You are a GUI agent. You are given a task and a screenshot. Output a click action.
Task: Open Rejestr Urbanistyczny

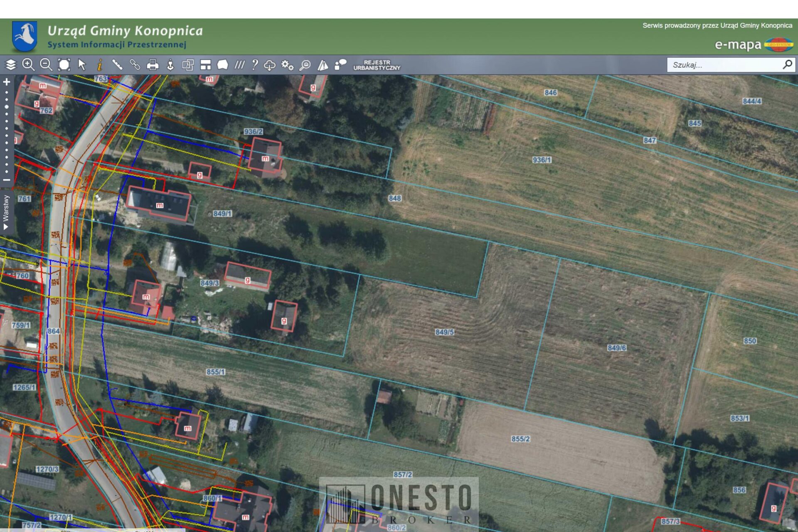click(377, 65)
